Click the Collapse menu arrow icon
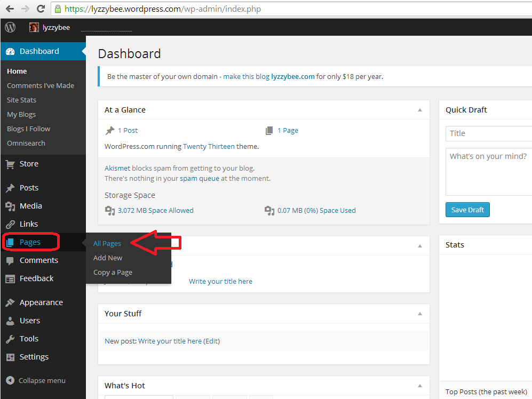 (10, 380)
